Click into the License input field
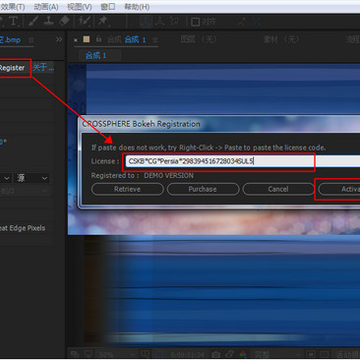The width and height of the screenshot is (360, 360). tap(243, 162)
